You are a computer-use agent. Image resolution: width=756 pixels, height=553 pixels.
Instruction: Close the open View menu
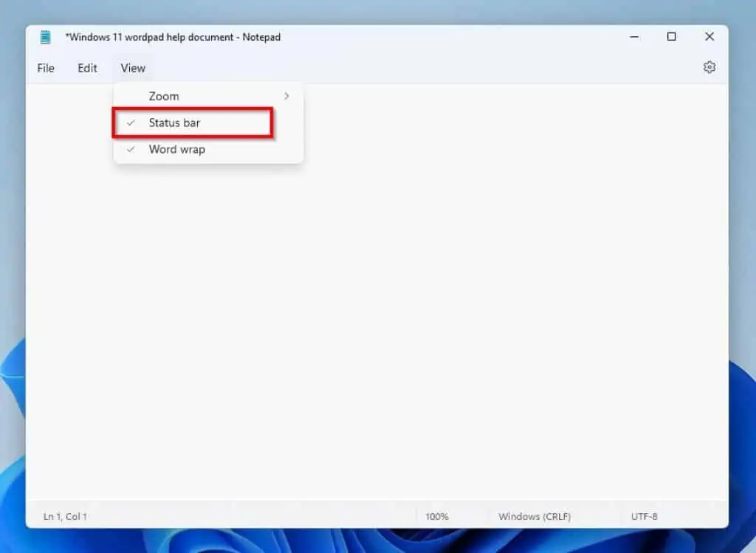point(133,68)
